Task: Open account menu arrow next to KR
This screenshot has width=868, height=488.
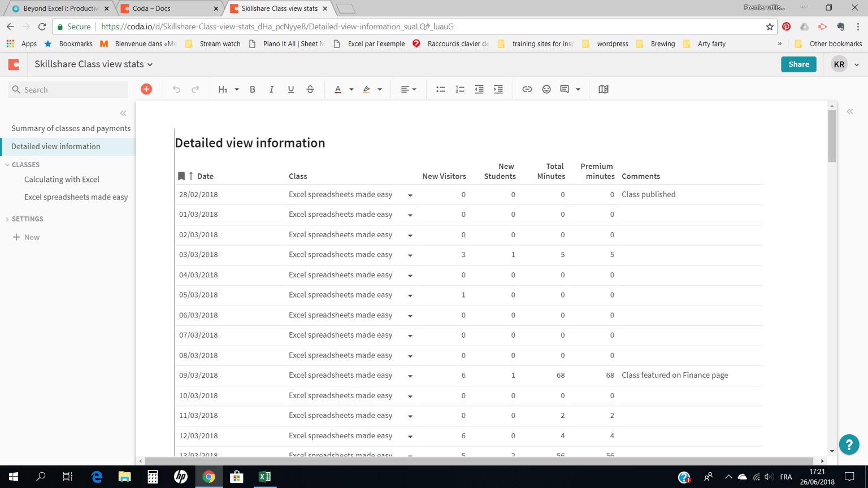Action: [x=857, y=65]
